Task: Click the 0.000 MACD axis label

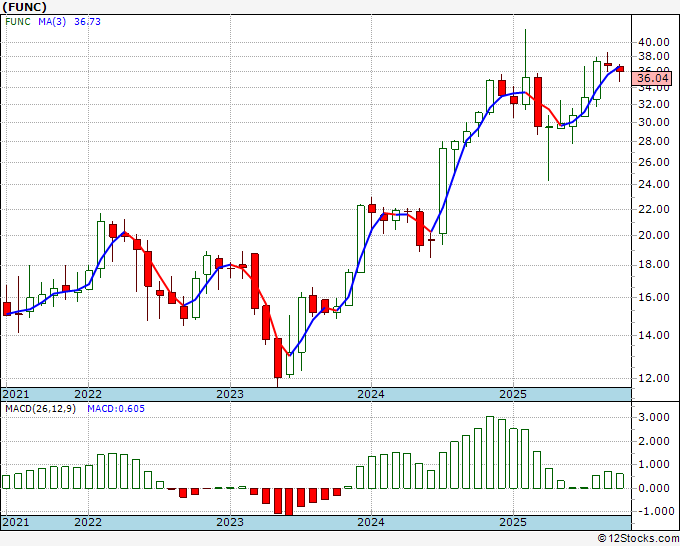Action: pyautogui.click(x=654, y=488)
